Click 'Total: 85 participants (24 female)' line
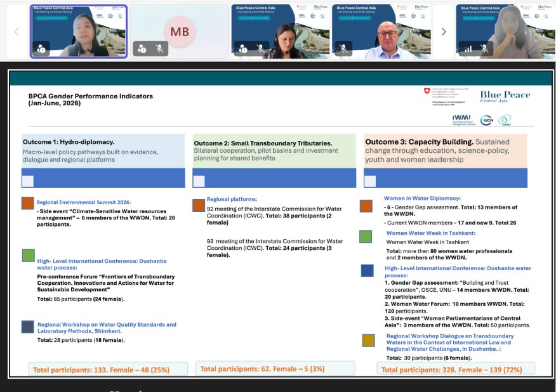Screen dimensions: 556x392 tap(81, 299)
